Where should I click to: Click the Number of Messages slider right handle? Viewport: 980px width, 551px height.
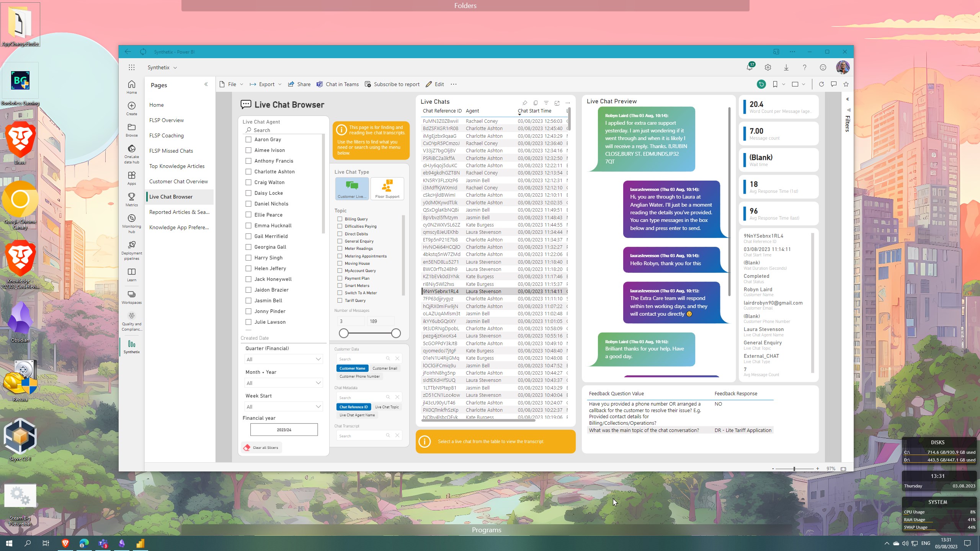coord(396,333)
